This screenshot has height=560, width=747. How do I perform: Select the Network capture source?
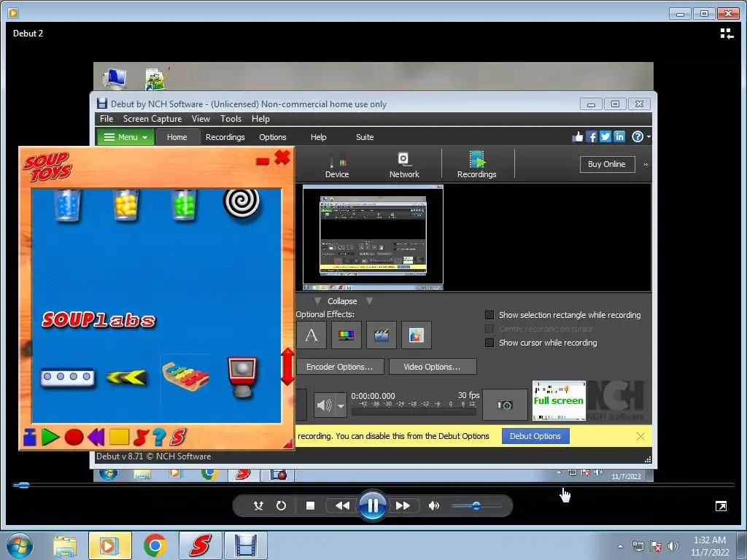404,165
